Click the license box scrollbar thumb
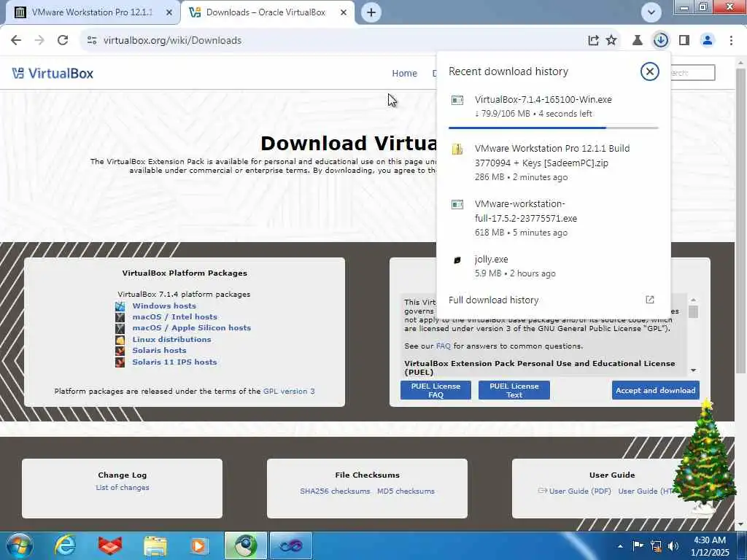The image size is (747, 560). pyautogui.click(x=693, y=312)
